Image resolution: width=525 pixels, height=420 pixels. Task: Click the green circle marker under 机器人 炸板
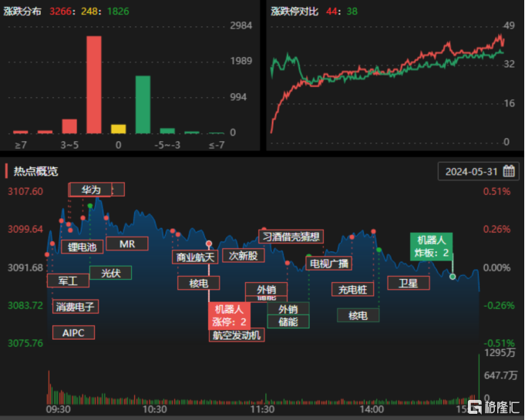[x=453, y=277]
